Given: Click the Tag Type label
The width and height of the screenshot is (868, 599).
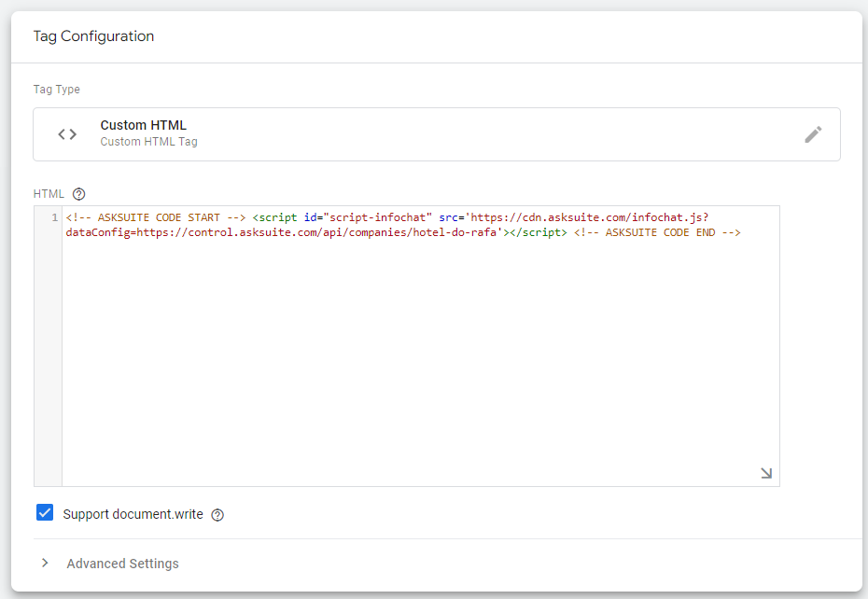Looking at the screenshot, I should 56,90.
